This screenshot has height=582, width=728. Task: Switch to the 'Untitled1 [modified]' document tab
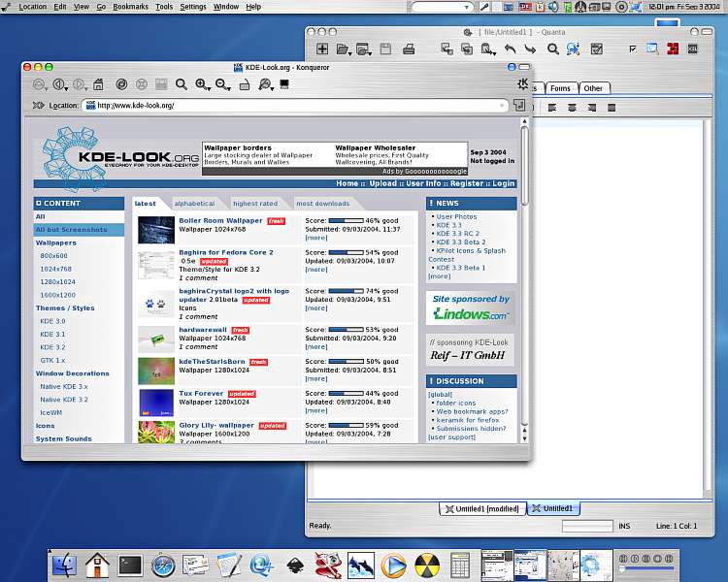pos(481,508)
